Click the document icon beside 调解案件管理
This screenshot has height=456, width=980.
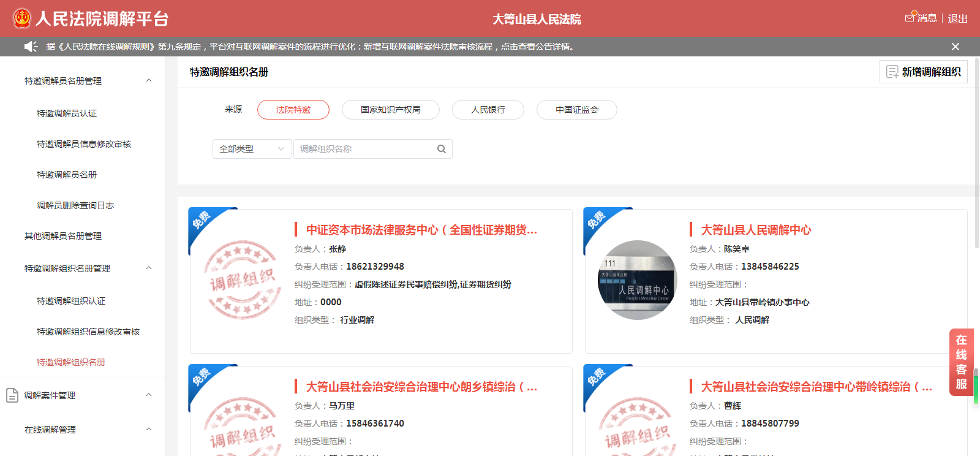pyautogui.click(x=12, y=395)
